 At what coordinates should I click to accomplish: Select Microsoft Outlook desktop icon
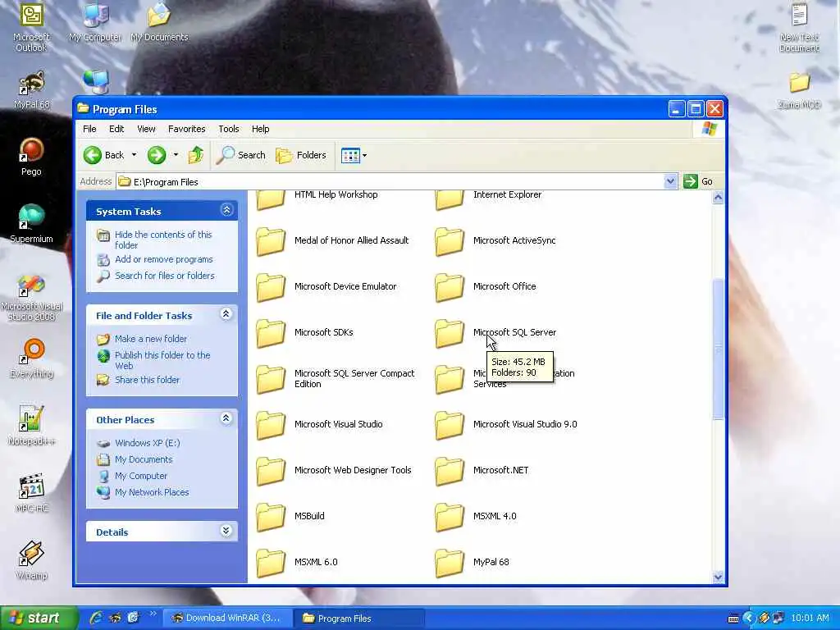(x=31, y=27)
